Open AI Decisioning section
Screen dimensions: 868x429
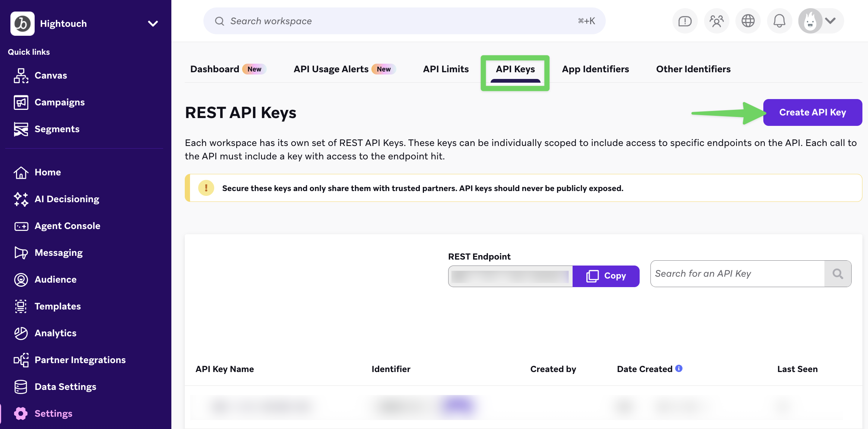[57, 199]
